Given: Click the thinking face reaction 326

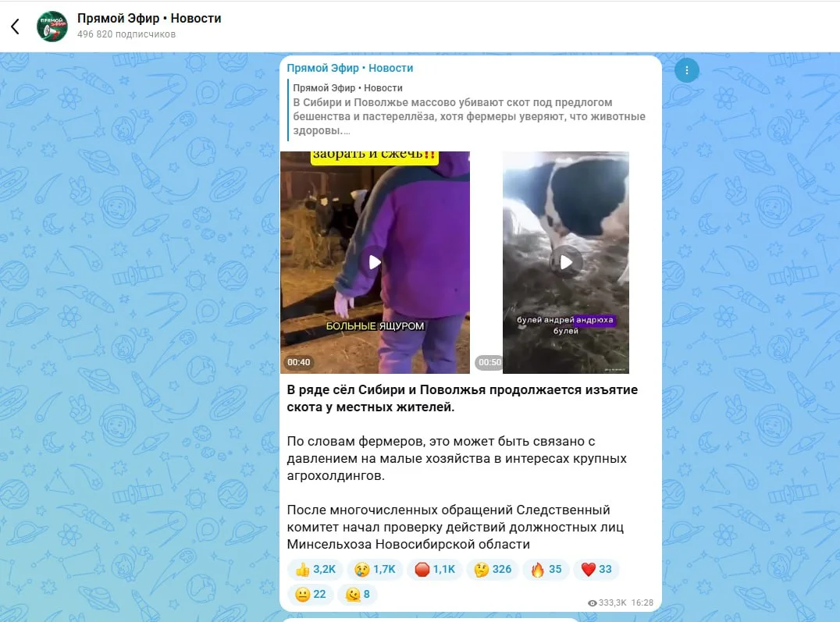Looking at the screenshot, I should coord(493,569).
